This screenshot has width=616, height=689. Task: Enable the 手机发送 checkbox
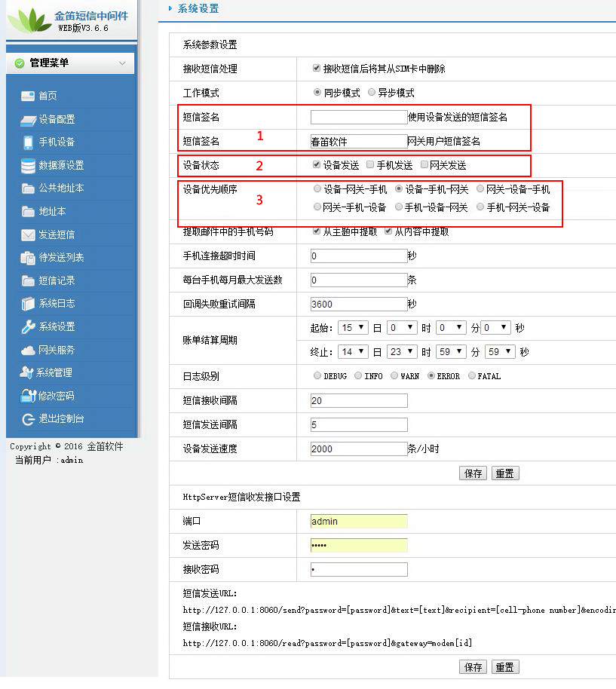pyautogui.click(x=370, y=164)
